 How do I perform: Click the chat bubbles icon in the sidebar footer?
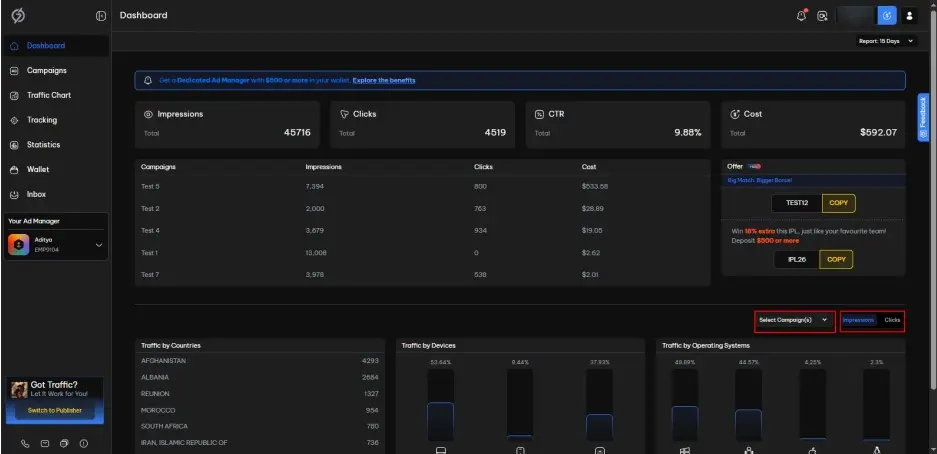click(65, 443)
